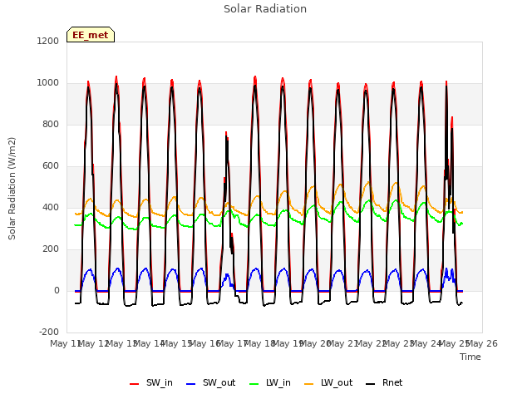Click the May 26 x-axis tick label

pyautogui.click(x=482, y=343)
